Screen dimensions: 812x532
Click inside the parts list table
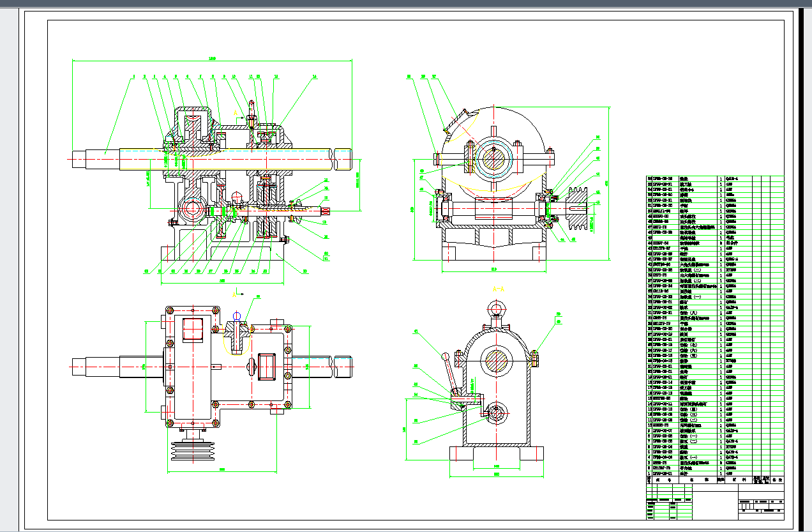709,319
